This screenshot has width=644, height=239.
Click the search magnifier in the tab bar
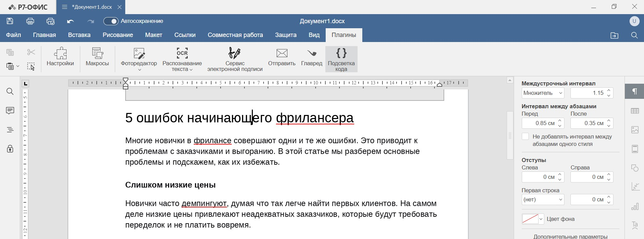[x=634, y=35]
